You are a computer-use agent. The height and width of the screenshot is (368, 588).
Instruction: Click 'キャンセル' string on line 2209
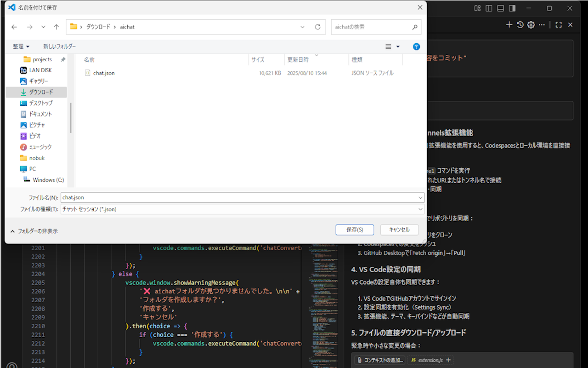click(x=158, y=317)
